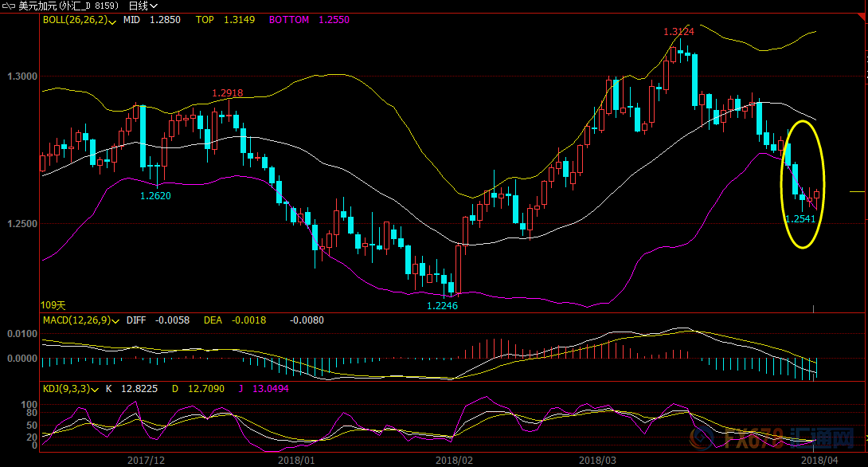Click the link icon beside 美元加元 title
Screen dimensions: 868x467
click(9, 6)
